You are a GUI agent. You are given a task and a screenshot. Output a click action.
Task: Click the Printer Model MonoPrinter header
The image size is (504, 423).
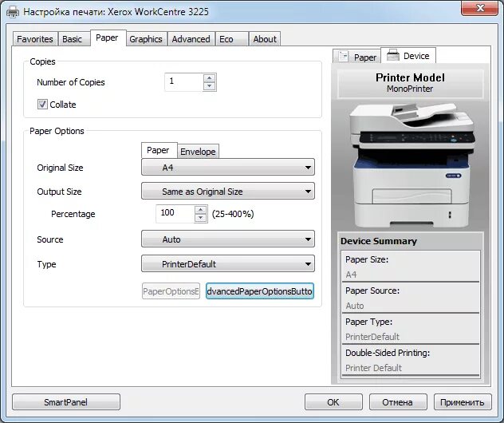click(x=410, y=83)
